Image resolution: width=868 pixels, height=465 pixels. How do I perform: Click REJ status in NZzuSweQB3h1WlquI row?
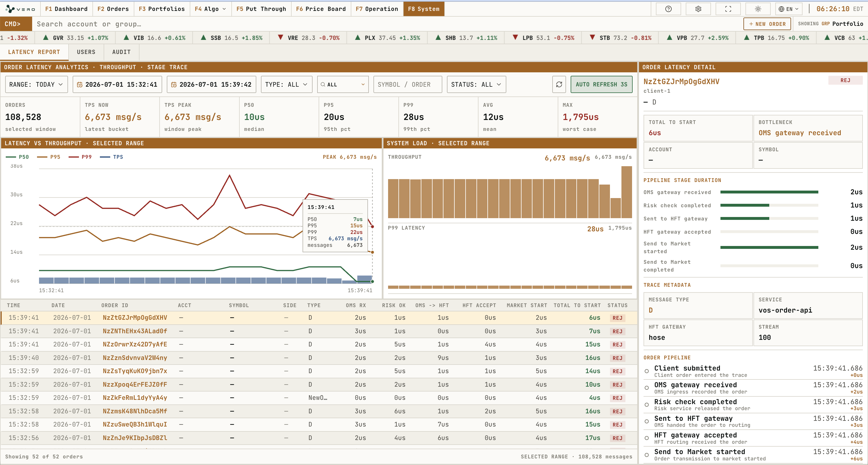(x=617, y=425)
